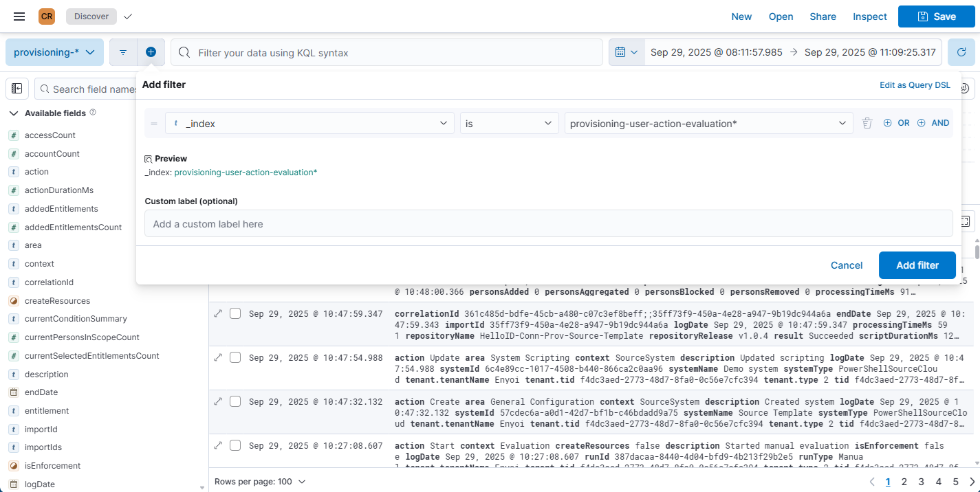The image size is (980, 492).
Task: Click the Share menu item
Action: click(823, 16)
